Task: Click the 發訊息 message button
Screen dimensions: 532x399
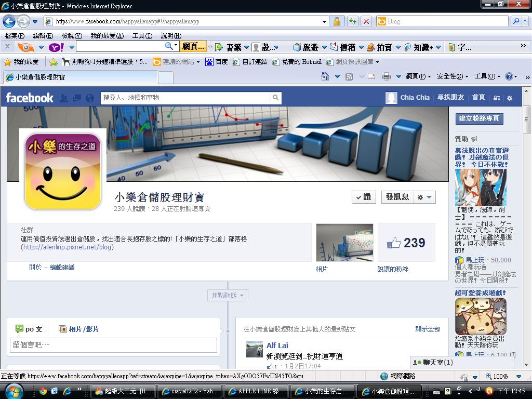Action: click(397, 197)
